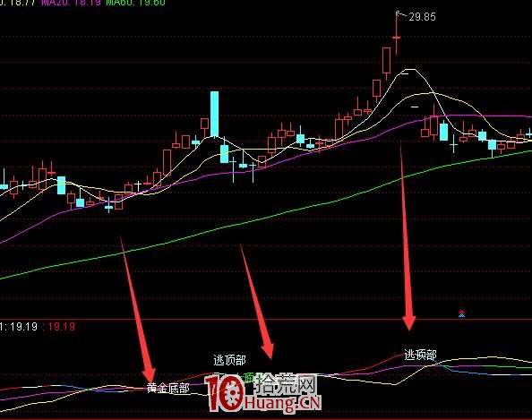Select the red 19.19 indicator value
The height and width of the screenshot is (420, 532).
point(62,327)
